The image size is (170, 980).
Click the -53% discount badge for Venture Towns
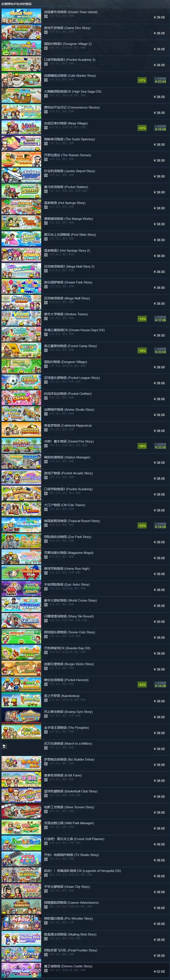(142, 319)
